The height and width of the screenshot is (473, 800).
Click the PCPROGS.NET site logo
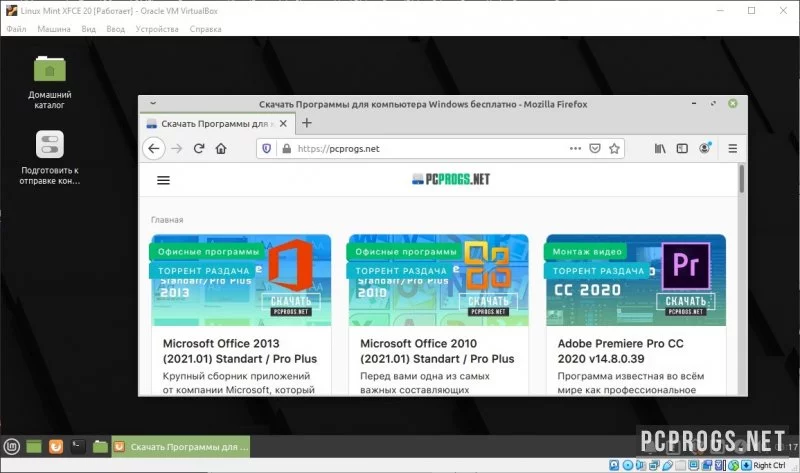tap(451, 179)
